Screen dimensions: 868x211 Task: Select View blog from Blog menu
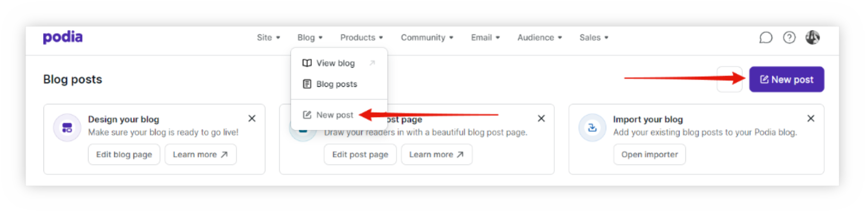point(335,63)
